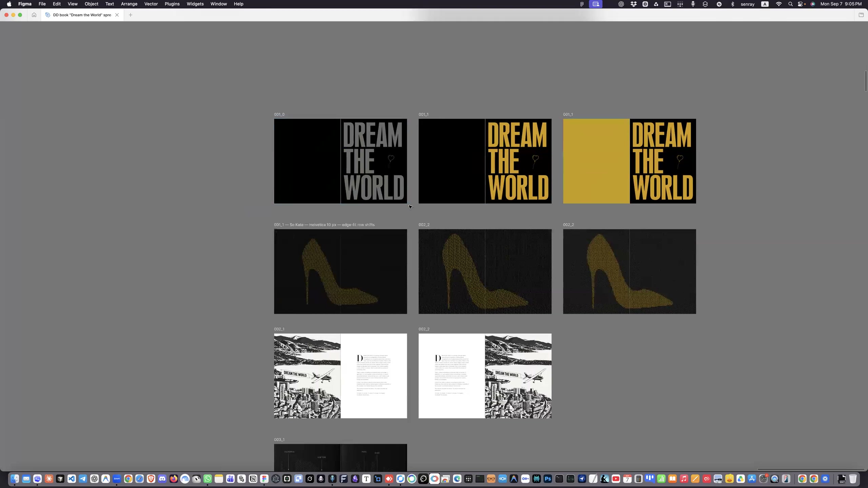
Task: Open Notion in the dock
Action: 253,479
